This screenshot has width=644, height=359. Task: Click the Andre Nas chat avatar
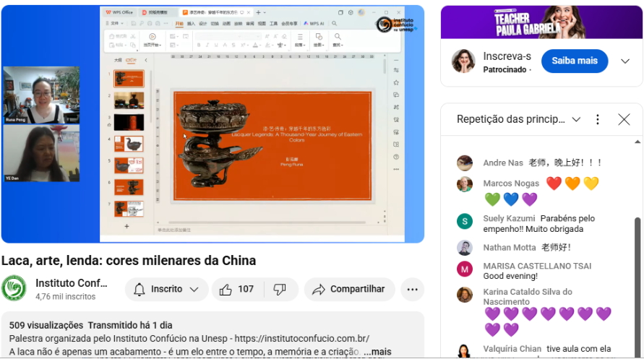click(464, 163)
